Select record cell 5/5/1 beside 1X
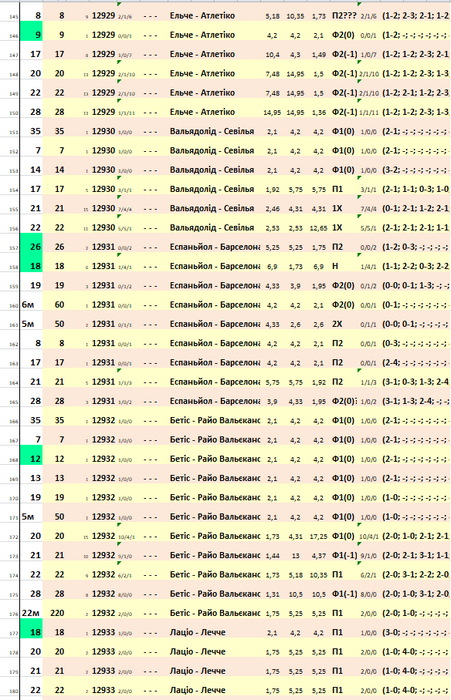Screen dimensions: 451x700 pyautogui.click(x=368, y=228)
